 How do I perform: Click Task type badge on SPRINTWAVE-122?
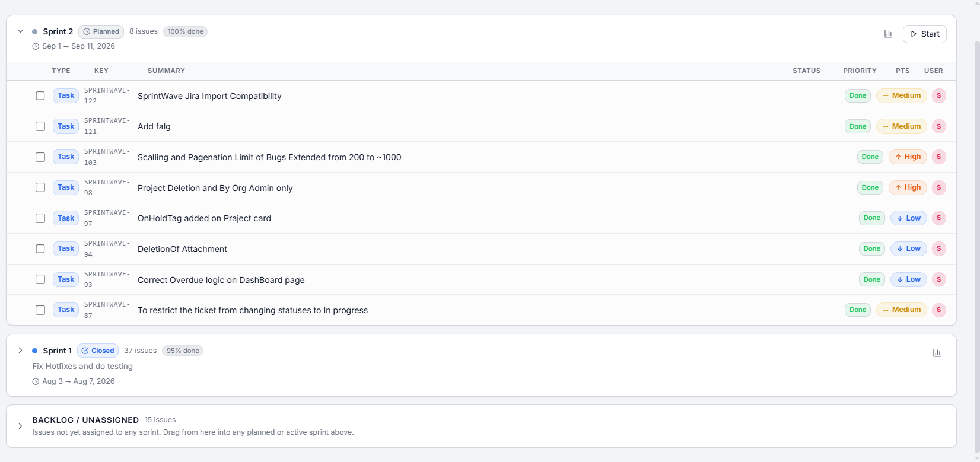point(66,95)
